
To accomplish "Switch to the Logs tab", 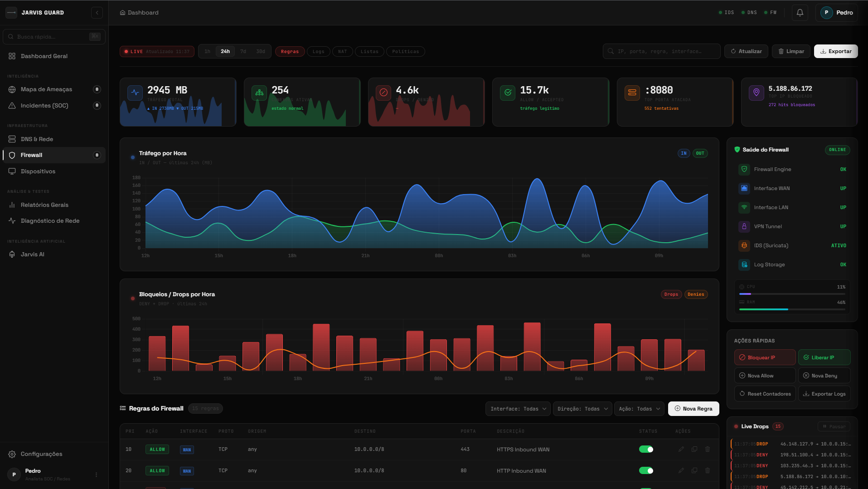I will (318, 52).
